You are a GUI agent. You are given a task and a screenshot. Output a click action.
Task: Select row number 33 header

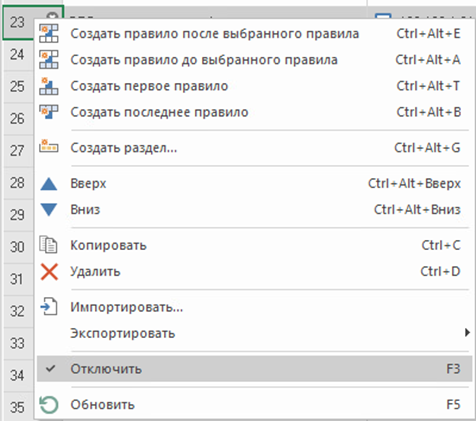click(17, 343)
